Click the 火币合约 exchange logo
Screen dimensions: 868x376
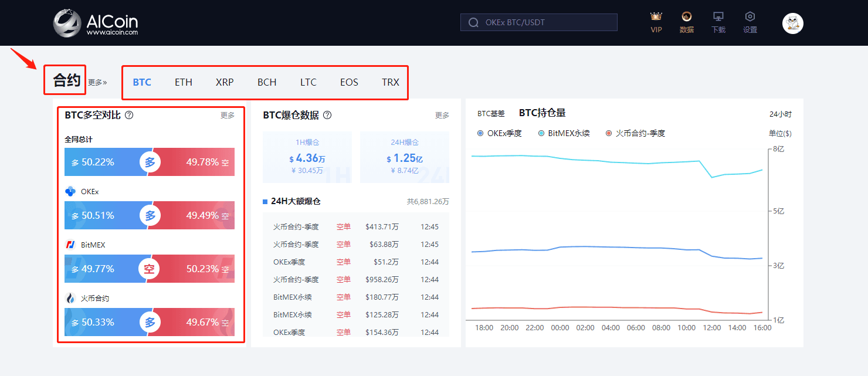pyautogui.click(x=70, y=298)
